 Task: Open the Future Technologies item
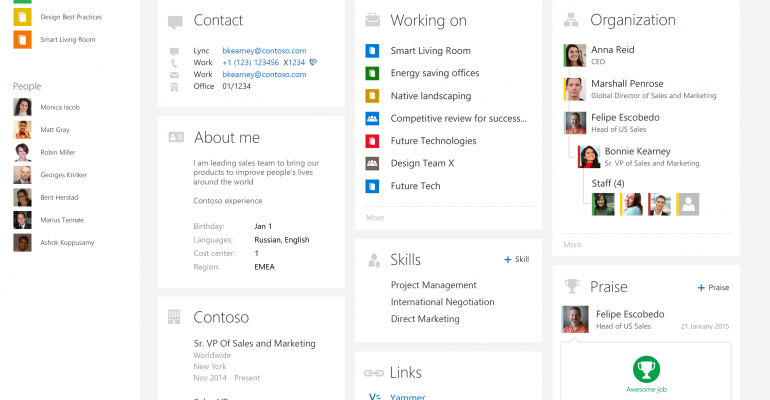click(x=434, y=141)
